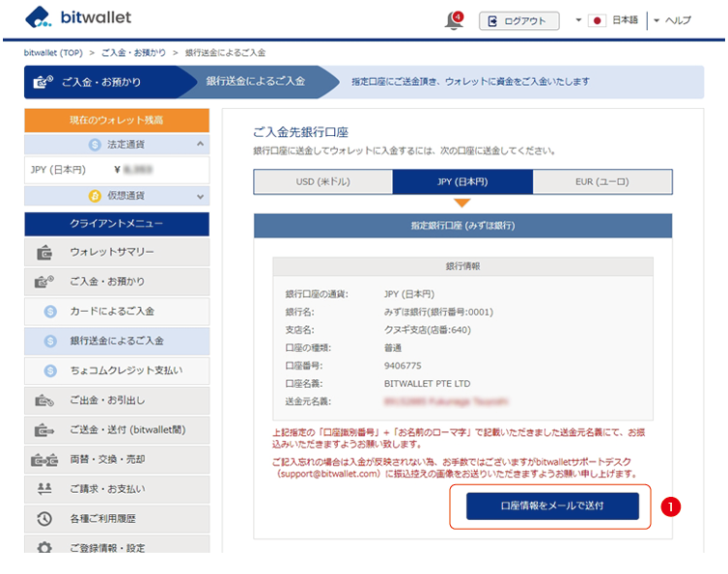Click the support@bitwallet.com email address

328,474
